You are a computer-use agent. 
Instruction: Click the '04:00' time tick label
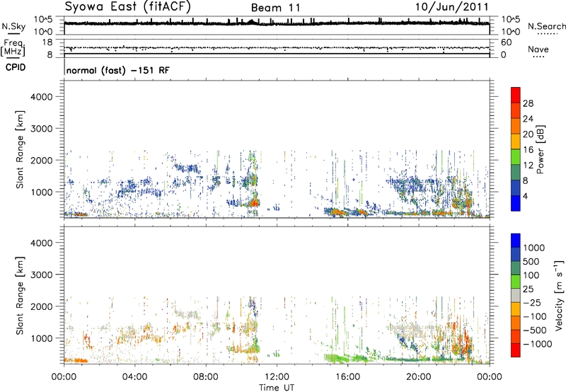point(134,377)
